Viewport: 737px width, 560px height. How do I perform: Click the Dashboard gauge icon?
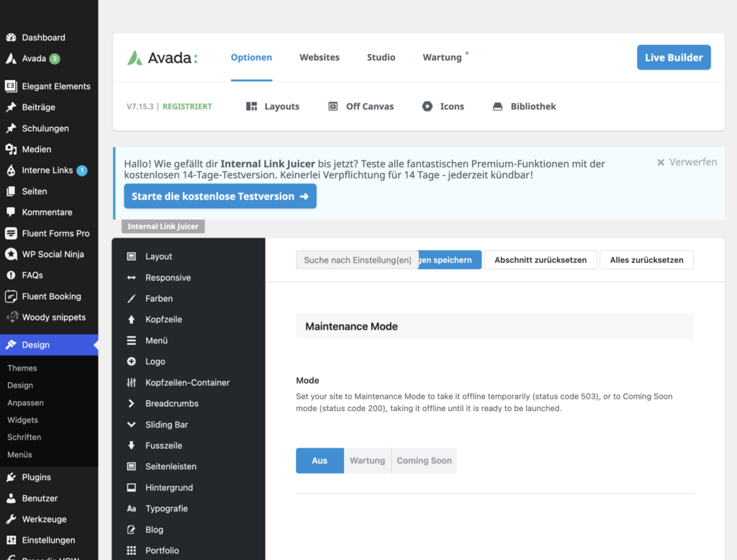click(x=12, y=37)
